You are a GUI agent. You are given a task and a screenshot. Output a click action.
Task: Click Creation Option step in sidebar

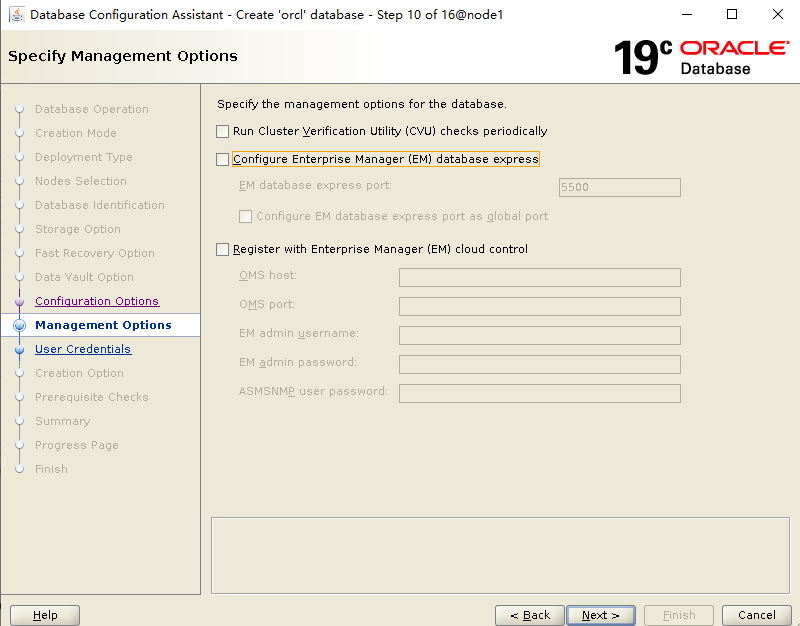[x=79, y=373]
